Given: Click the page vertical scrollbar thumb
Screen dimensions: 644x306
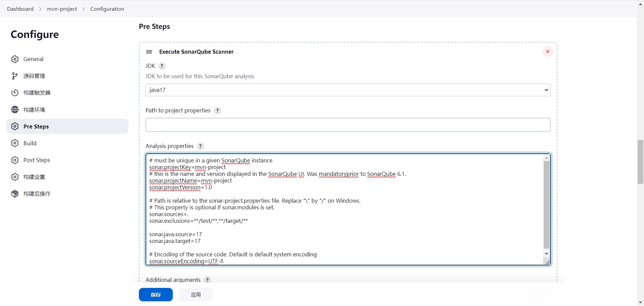Looking at the screenshot, I should pyautogui.click(x=640, y=162).
